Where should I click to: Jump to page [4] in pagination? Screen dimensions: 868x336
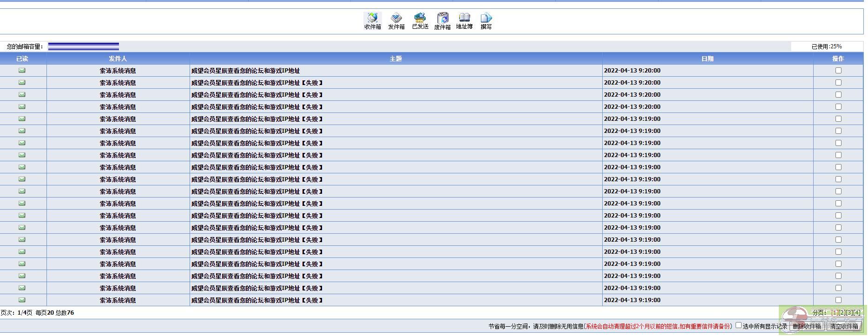point(857,313)
